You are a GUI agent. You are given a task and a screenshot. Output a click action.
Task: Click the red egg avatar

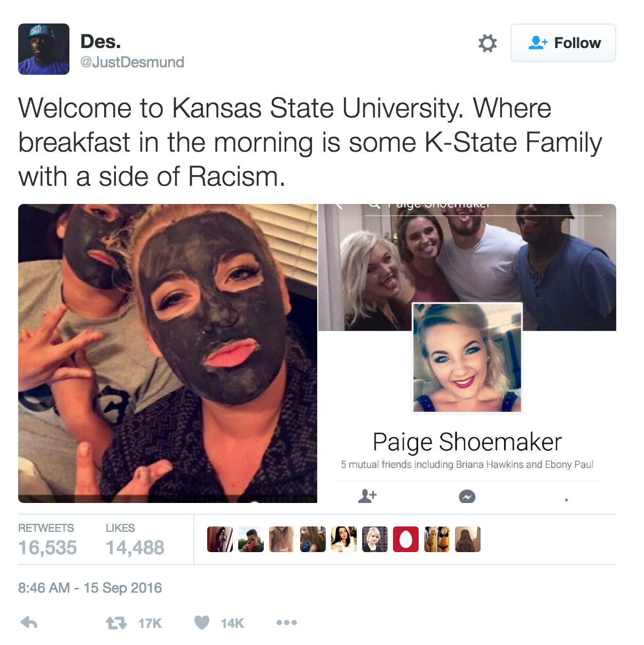point(406,539)
